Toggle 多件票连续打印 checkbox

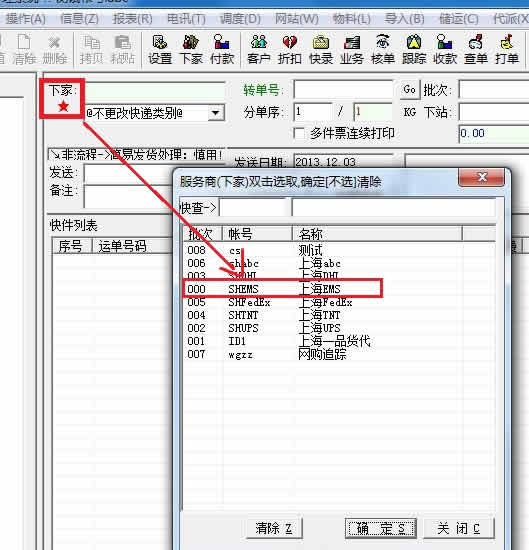click(299, 133)
